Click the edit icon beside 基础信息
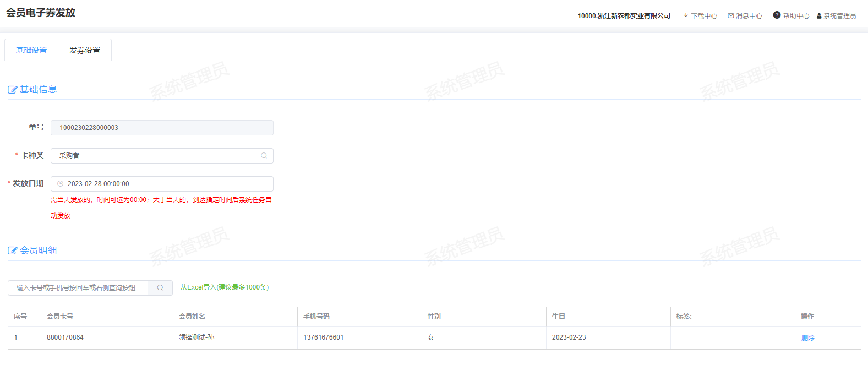The image size is (868, 376). 13,90
